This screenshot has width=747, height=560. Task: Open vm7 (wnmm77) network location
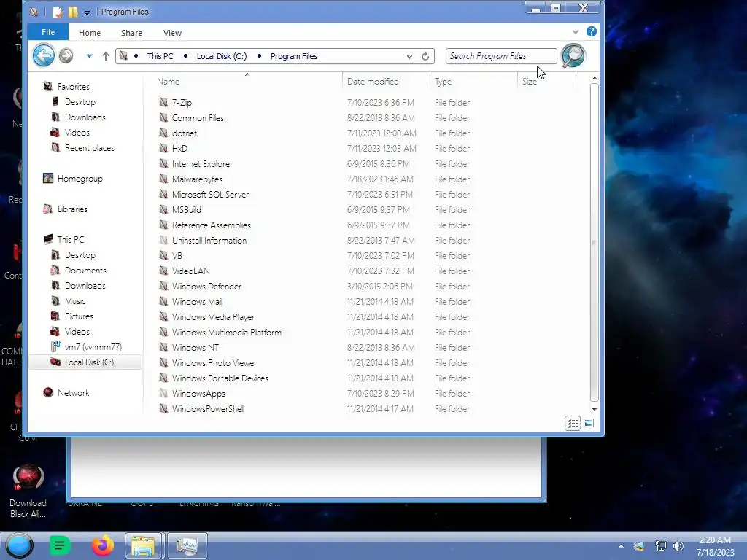coord(93,346)
